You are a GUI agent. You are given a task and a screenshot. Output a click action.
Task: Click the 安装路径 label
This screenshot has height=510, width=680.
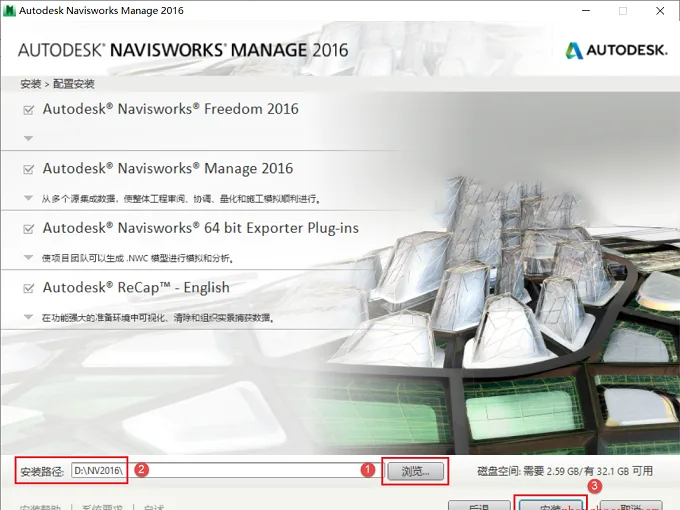coord(42,471)
